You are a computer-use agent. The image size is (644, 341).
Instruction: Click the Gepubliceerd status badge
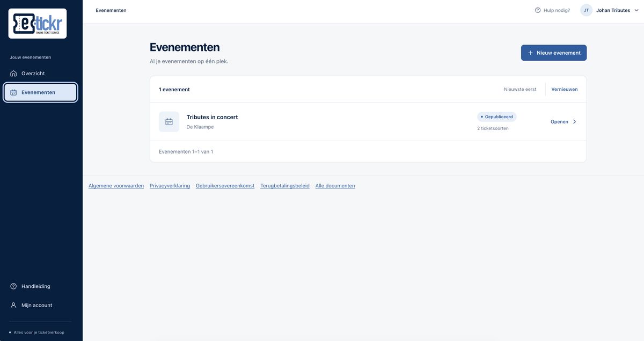pyautogui.click(x=497, y=117)
